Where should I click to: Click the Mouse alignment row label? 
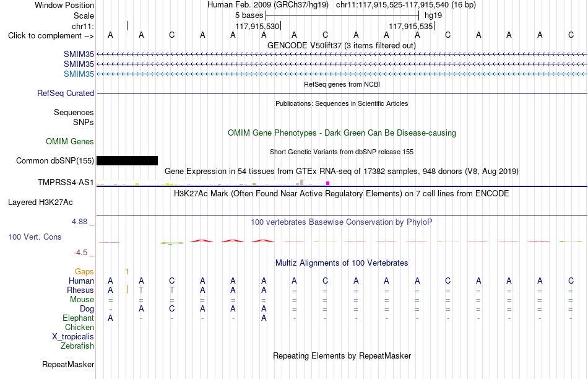(x=82, y=300)
